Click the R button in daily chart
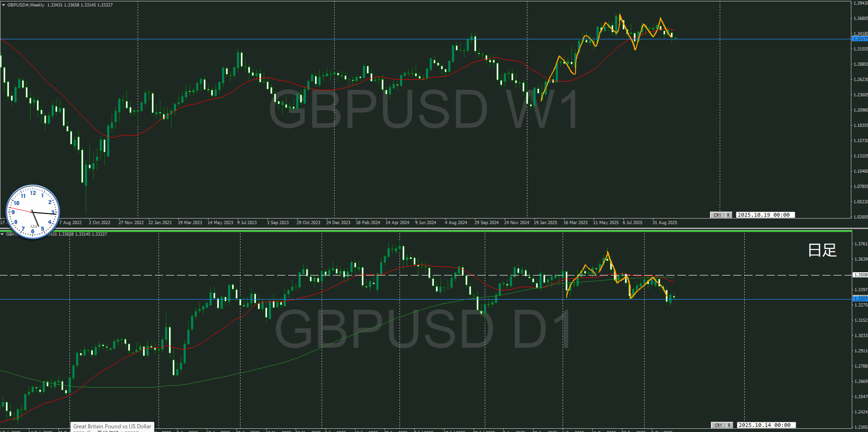Viewport: 868px width, 432px height. 729,425
